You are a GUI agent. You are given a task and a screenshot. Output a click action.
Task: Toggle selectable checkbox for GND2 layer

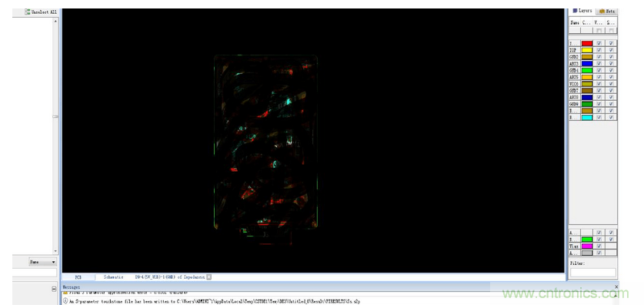[611, 57]
